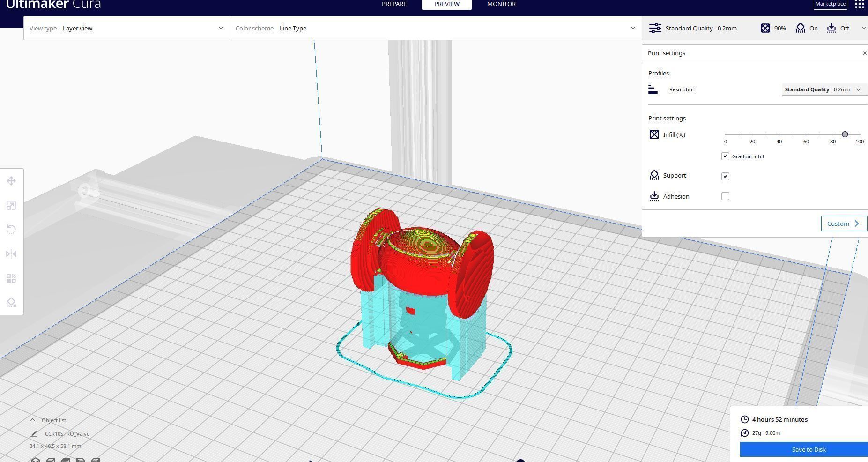The height and width of the screenshot is (462, 868).
Task: Click the infill percentage slider handle
Action: (x=845, y=134)
